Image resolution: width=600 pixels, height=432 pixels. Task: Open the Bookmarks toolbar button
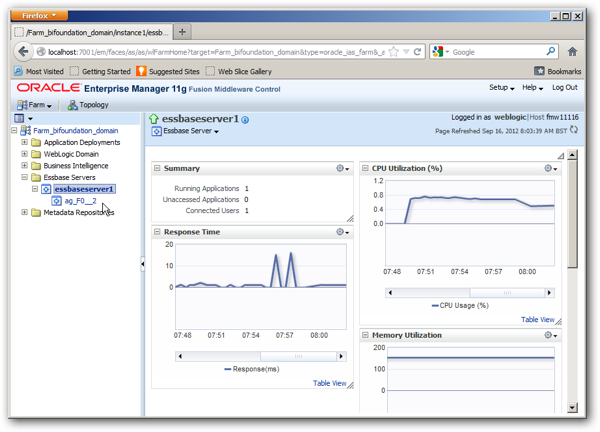[558, 71]
